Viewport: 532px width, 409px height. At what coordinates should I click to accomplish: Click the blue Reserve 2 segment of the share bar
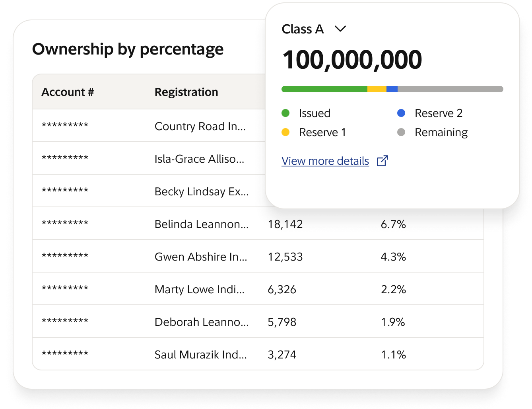pos(392,89)
